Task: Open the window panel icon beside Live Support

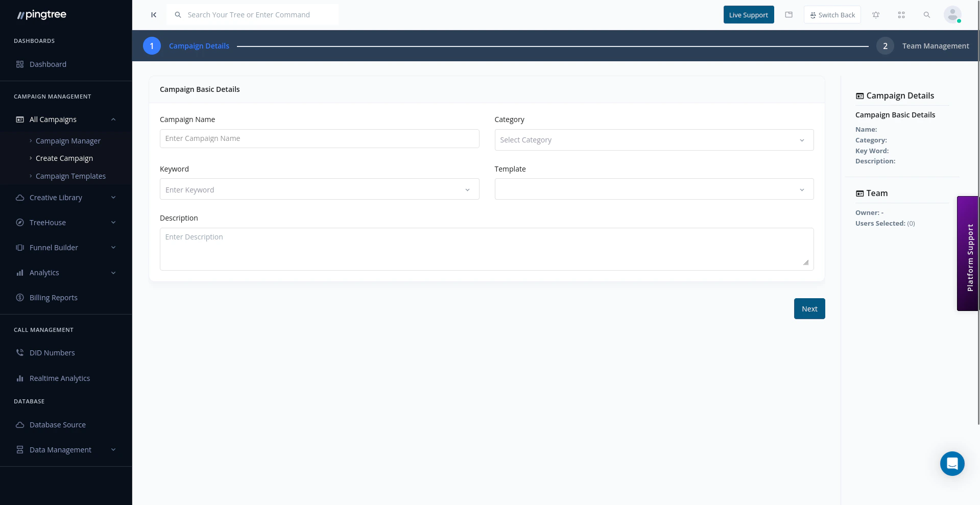Action: click(789, 15)
